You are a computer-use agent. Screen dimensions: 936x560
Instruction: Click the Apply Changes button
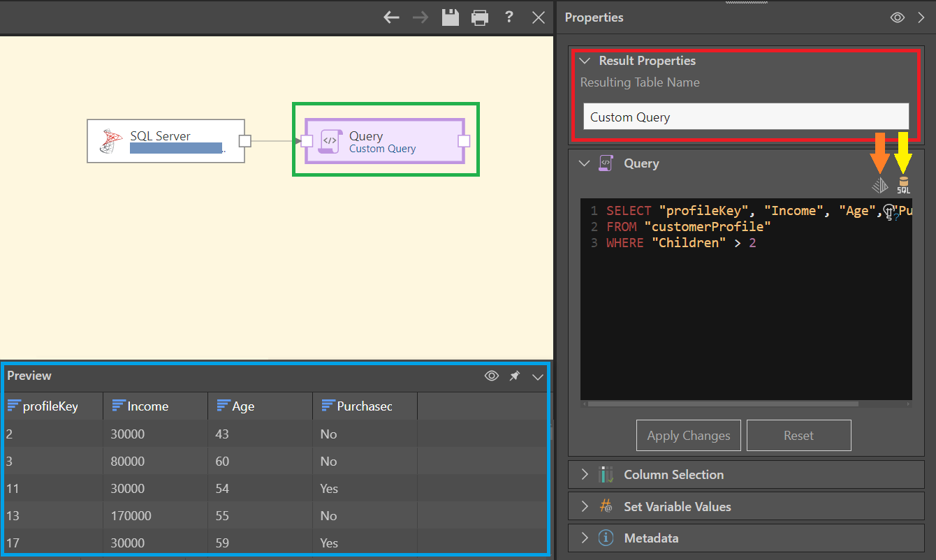(688, 436)
